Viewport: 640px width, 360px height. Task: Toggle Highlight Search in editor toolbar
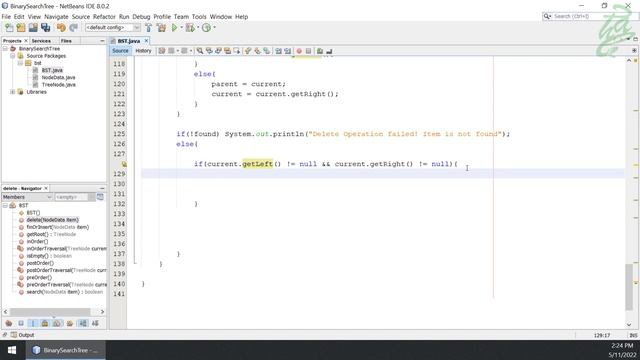[x=227, y=51]
